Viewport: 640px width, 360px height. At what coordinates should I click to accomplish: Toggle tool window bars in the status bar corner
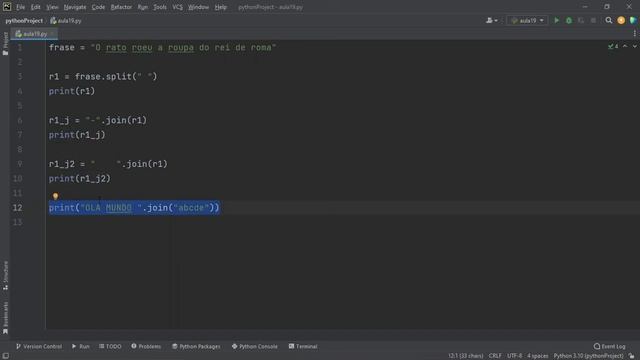coord(6,356)
